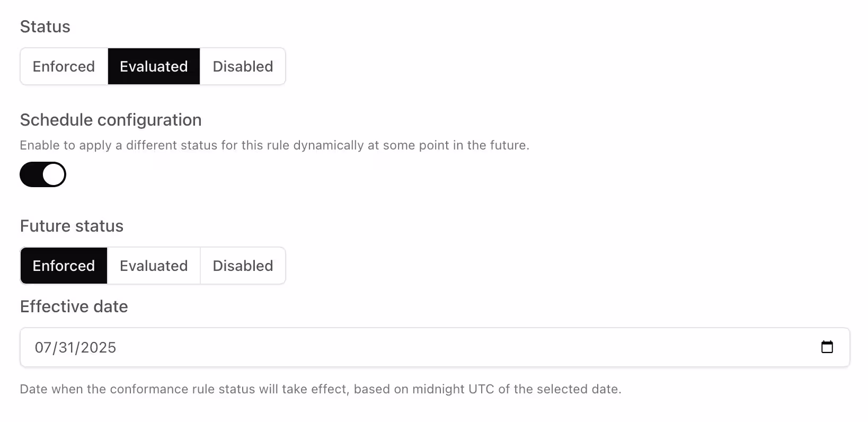Image resolution: width=868 pixels, height=422 pixels.
Task: Click the Effective date input field
Action: 371,347
